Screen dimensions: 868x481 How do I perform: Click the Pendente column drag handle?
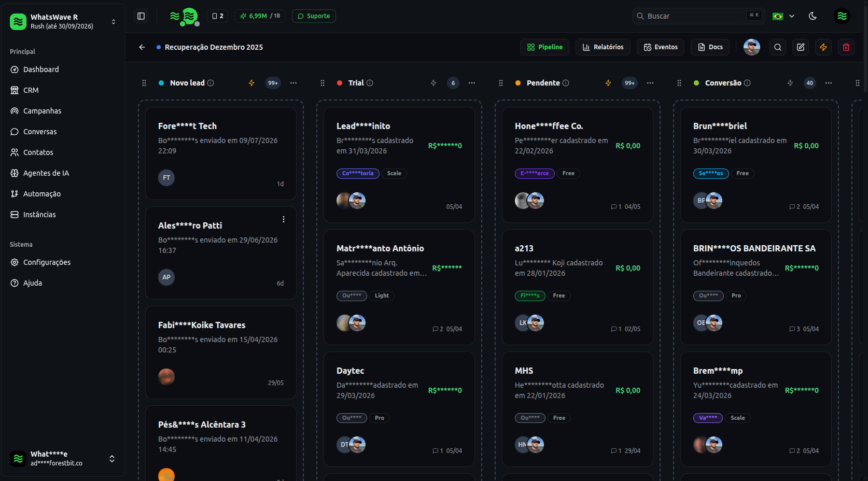(501, 83)
